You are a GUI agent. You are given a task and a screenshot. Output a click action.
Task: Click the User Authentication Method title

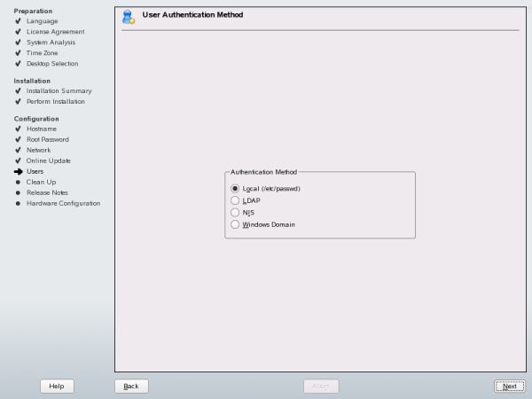tap(192, 14)
